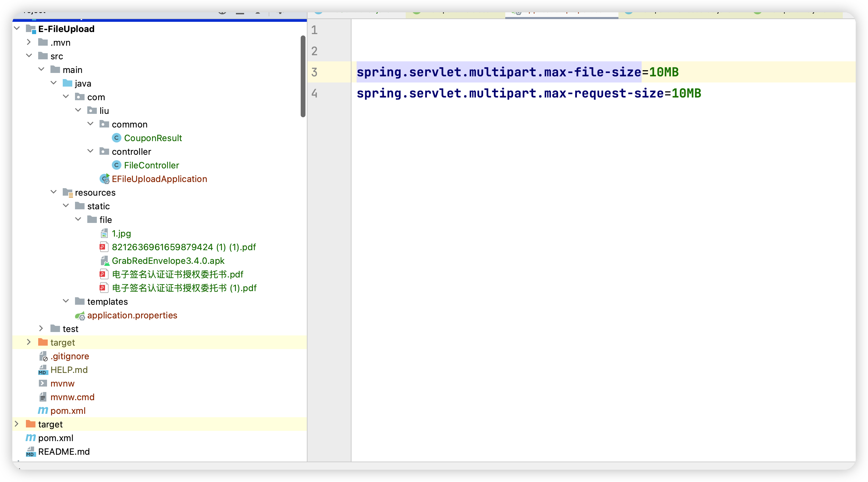Select 1.jpg in the file folder

pos(121,234)
